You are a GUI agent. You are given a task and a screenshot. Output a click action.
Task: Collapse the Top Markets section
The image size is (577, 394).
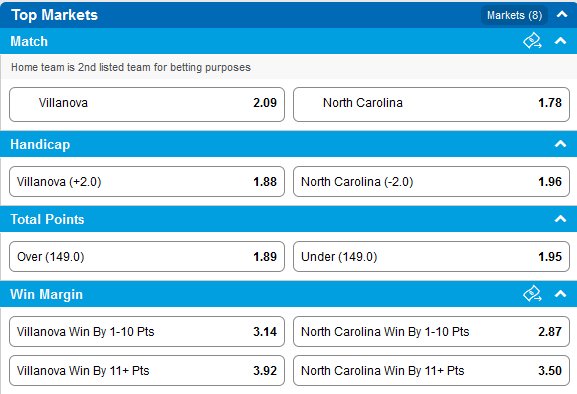coord(562,15)
